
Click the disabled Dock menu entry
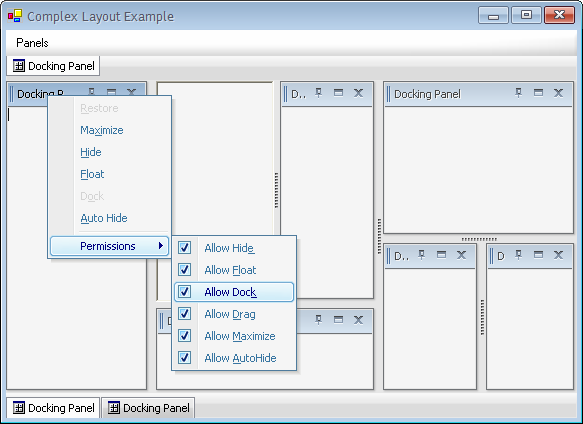pyautogui.click(x=110, y=196)
